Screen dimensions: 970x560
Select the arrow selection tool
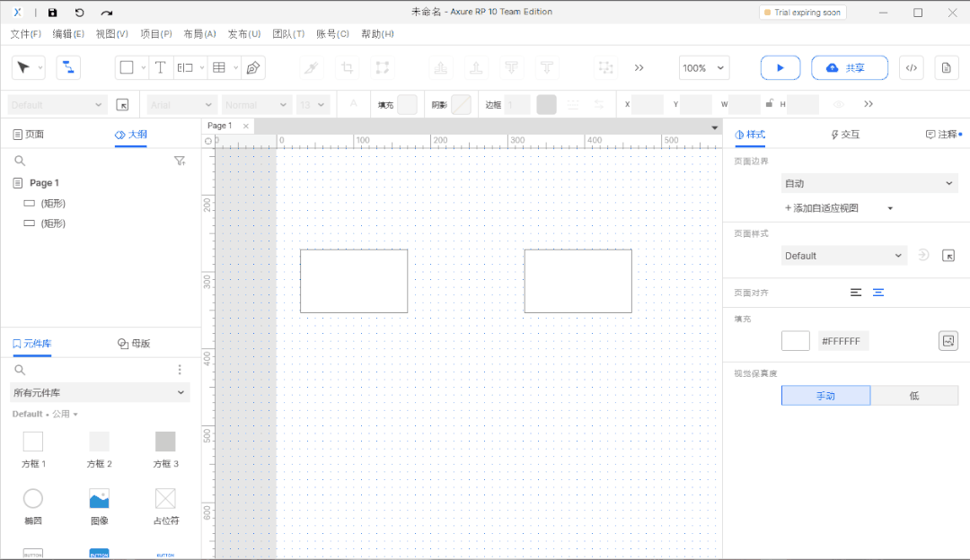click(23, 67)
